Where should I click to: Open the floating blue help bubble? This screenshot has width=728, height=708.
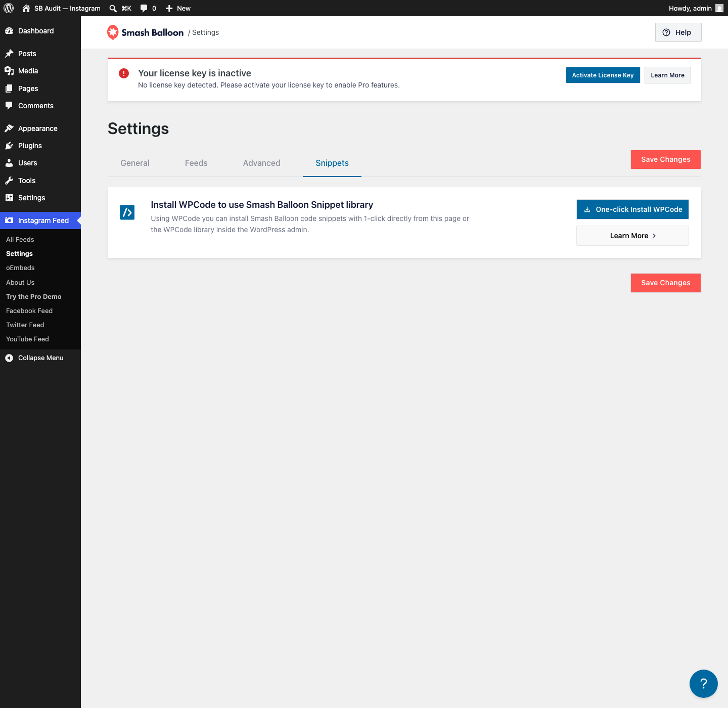pyautogui.click(x=704, y=684)
